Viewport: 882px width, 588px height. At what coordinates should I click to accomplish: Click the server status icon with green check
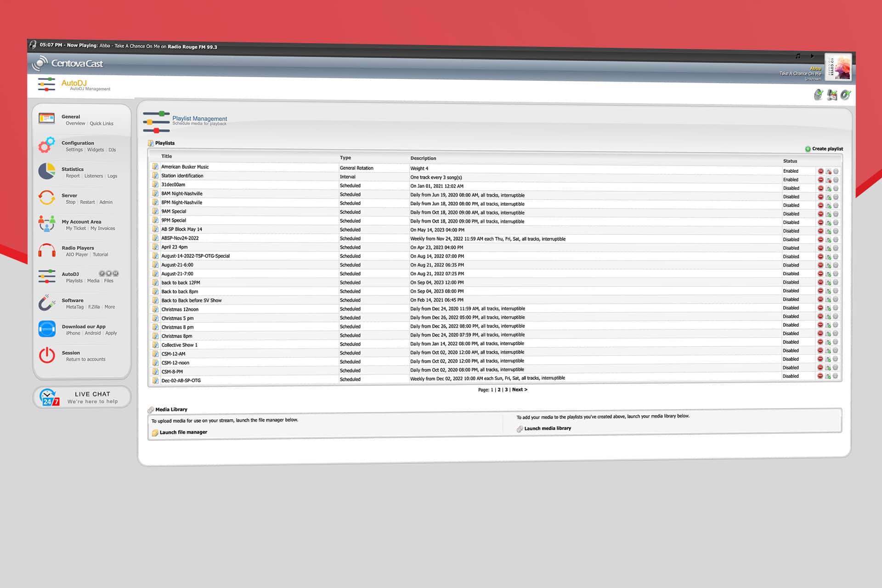coord(818,95)
